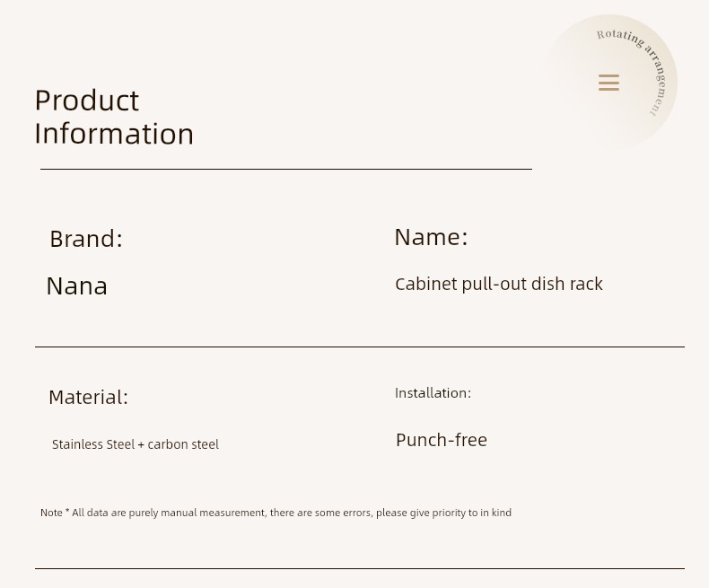Open the hamburger menu icon
709x588 pixels.
point(608,83)
